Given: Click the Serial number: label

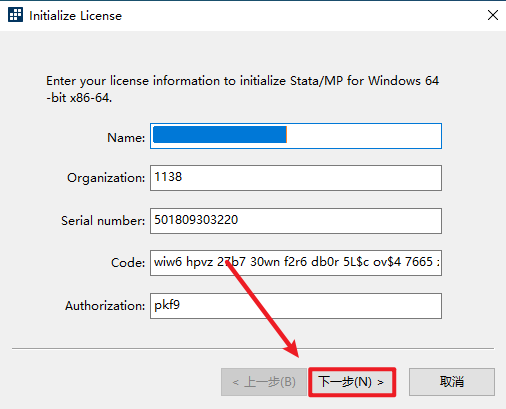Looking at the screenshot, I should [103, 221].
